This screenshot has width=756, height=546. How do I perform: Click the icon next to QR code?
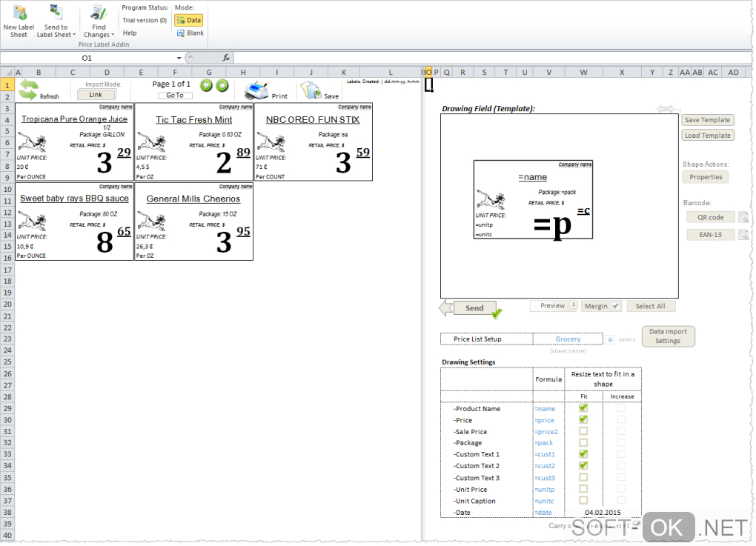point(743,217)
